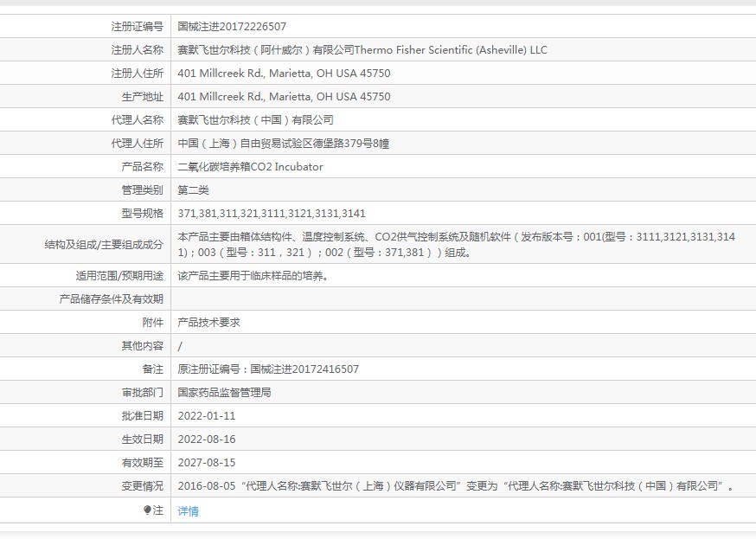Click the 代理人住所 label
The width and height of the screenshot is (756, 539).
(x=138, y=144)
